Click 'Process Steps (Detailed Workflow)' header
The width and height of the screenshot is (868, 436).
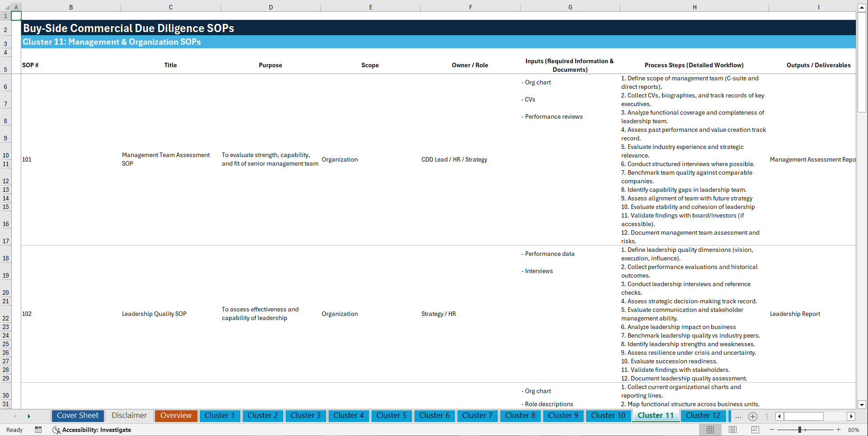(x=694, y=65)
